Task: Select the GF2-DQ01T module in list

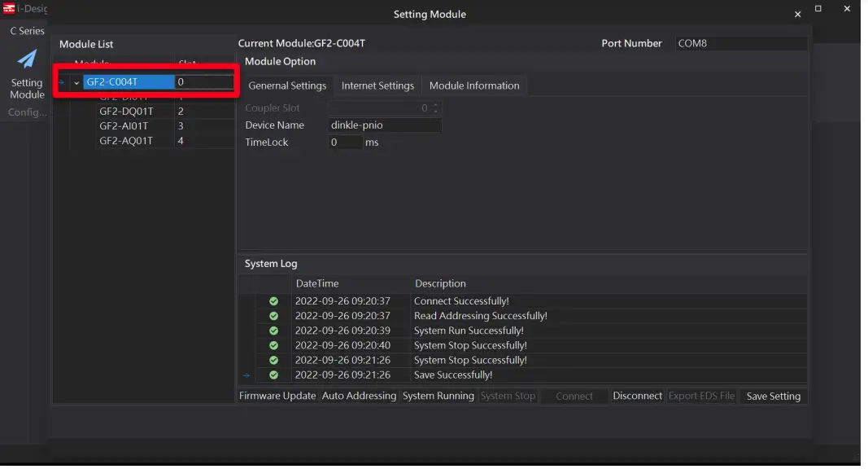Action: [126, 112]
